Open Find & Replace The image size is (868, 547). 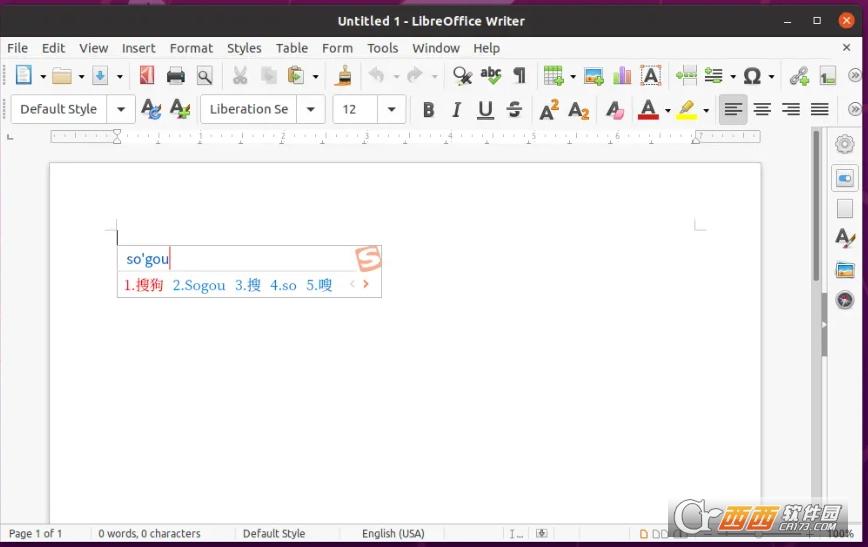pyautogui.click(x=462, y=76)
